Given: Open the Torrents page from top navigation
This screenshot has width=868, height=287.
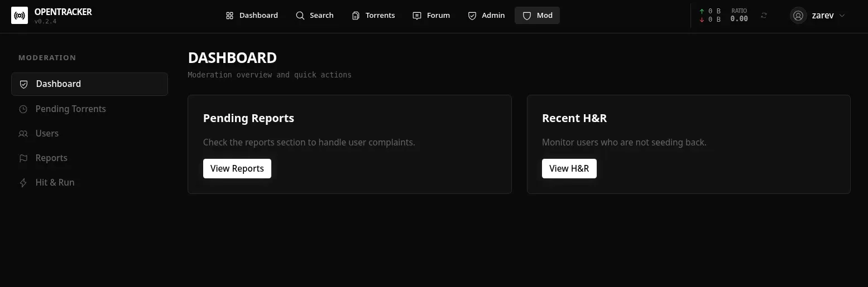Looking at the screenshot, I should click(373, 16).
